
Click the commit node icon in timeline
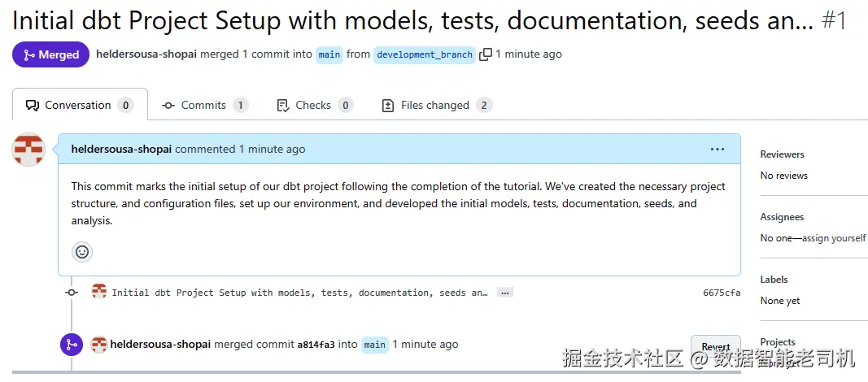click(x=72, y=292)
